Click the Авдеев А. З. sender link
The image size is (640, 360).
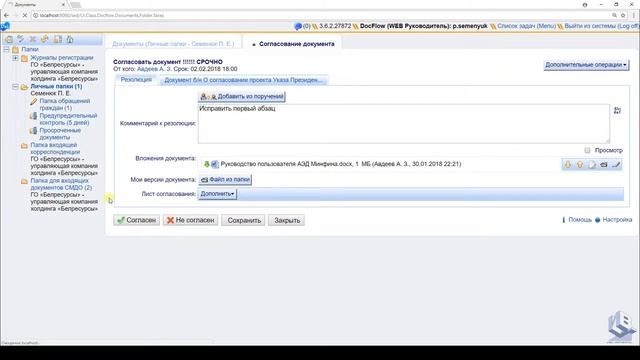click(154, 69)
